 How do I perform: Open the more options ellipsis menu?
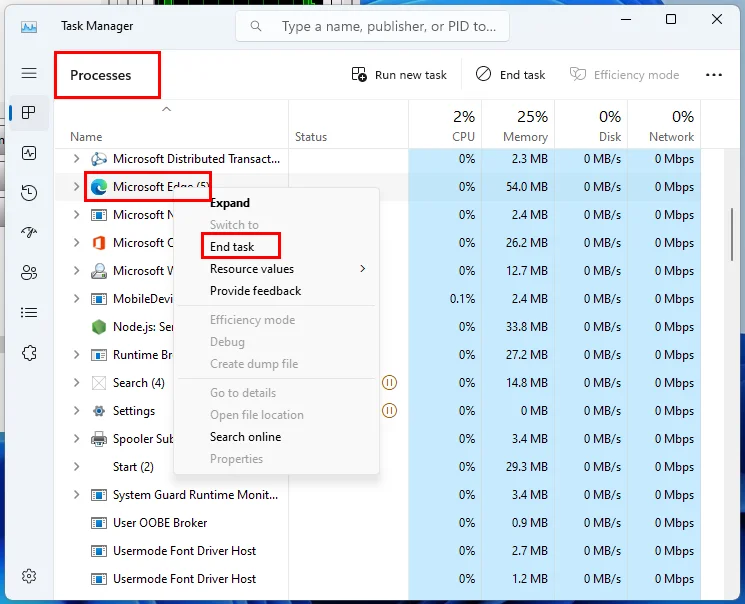tap(714, 75)
